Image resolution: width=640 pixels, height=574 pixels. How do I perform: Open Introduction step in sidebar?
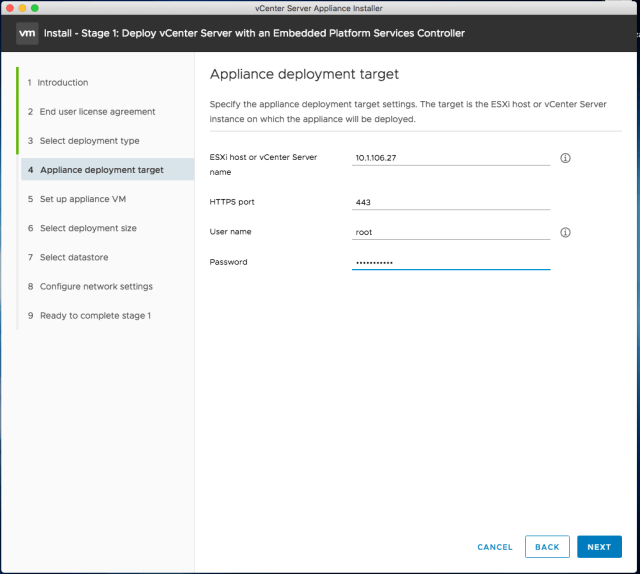click(63, 82)
